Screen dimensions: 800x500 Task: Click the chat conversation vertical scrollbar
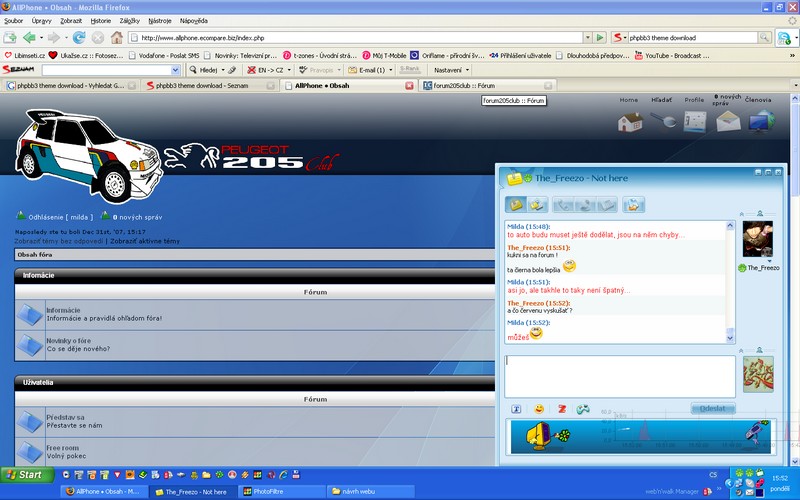[x=730, y=280]
